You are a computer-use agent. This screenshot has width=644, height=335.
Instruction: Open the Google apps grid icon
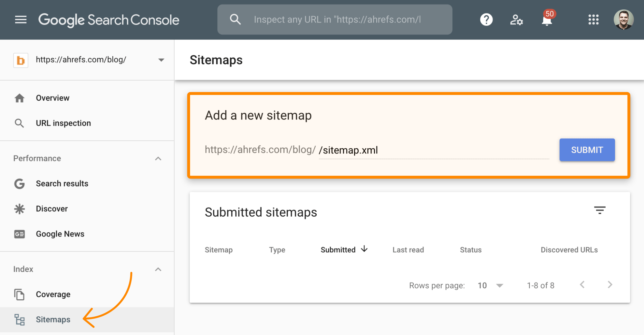pyautogui.click(x=593, y=20)
